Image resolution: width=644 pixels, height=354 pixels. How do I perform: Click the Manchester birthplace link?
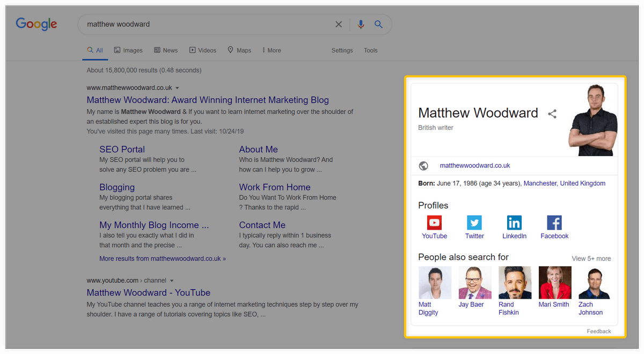pos(540,183)
